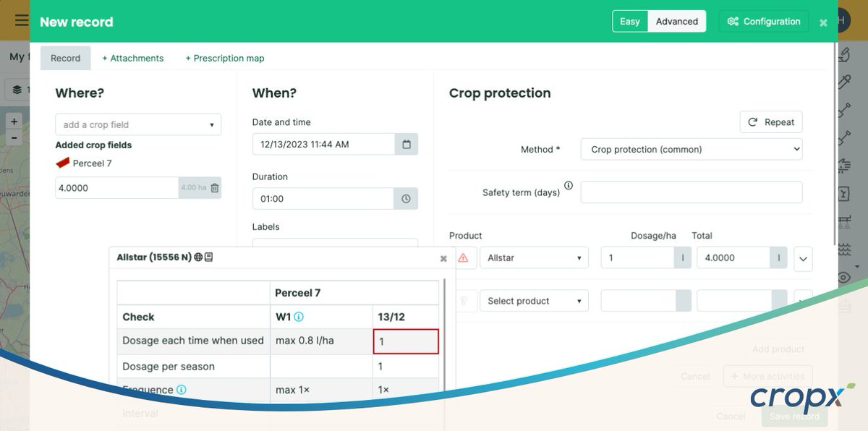Close the New record dialog
The width and height of the screenshot is (868, 431).
[823, 22]
